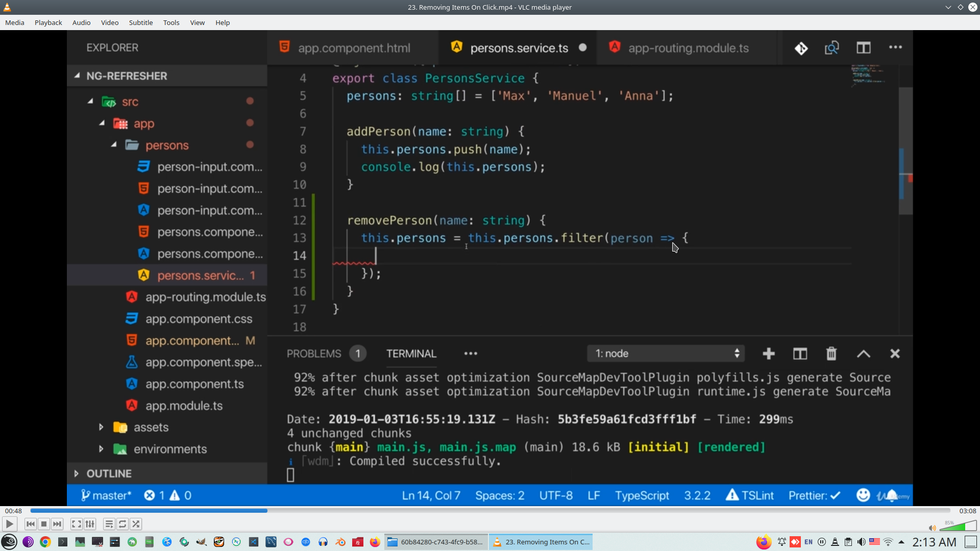
Task: Toggle the playlist view
Action: (x=109, y=524)
